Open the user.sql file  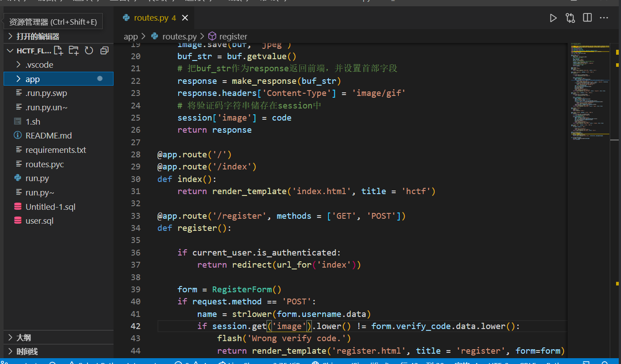tap(39, 221)
